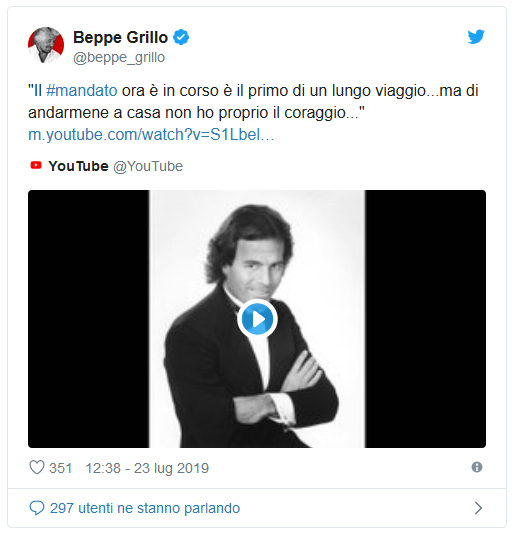Click the speech bubble reply icon
The width and height of the screenshot is (513, 536).
pos(37,508)
